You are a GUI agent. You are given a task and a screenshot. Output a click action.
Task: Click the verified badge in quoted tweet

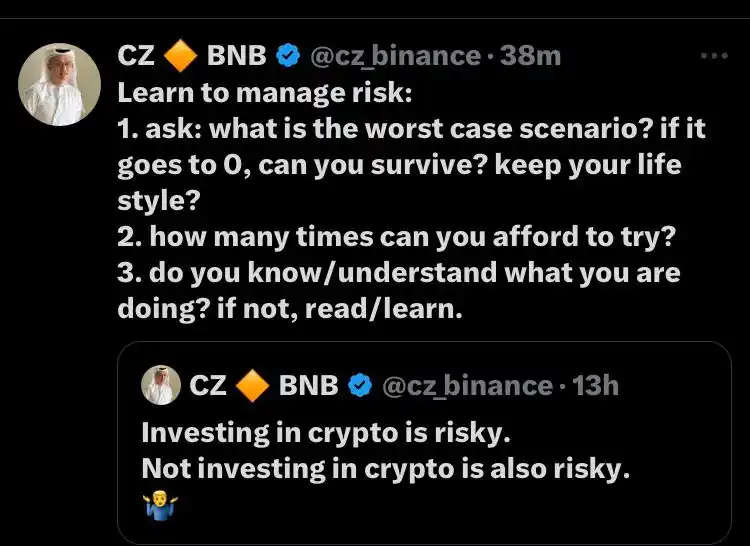coord(360,385)
